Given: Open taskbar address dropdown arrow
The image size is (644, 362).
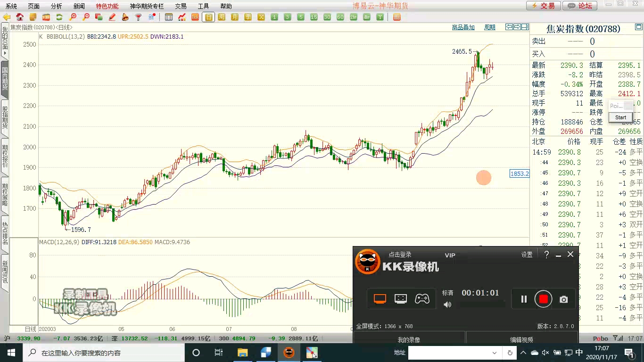Looking at the screenshot, I should 495,353.
